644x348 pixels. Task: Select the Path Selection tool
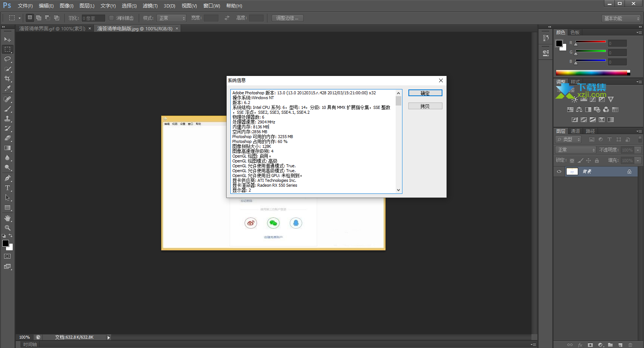(x=7, y=198)
